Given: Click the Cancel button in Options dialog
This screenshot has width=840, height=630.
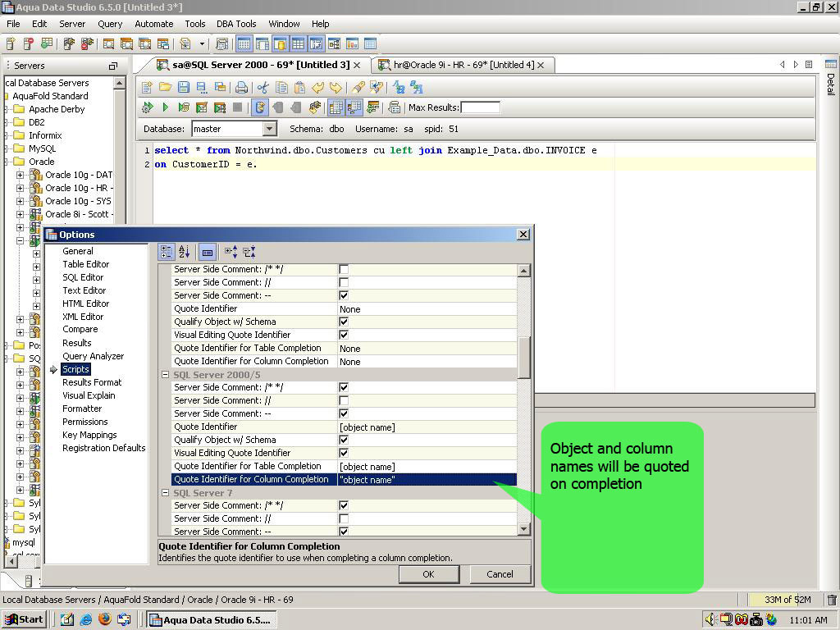Looking at the screenshot, I should coord(500,574).
